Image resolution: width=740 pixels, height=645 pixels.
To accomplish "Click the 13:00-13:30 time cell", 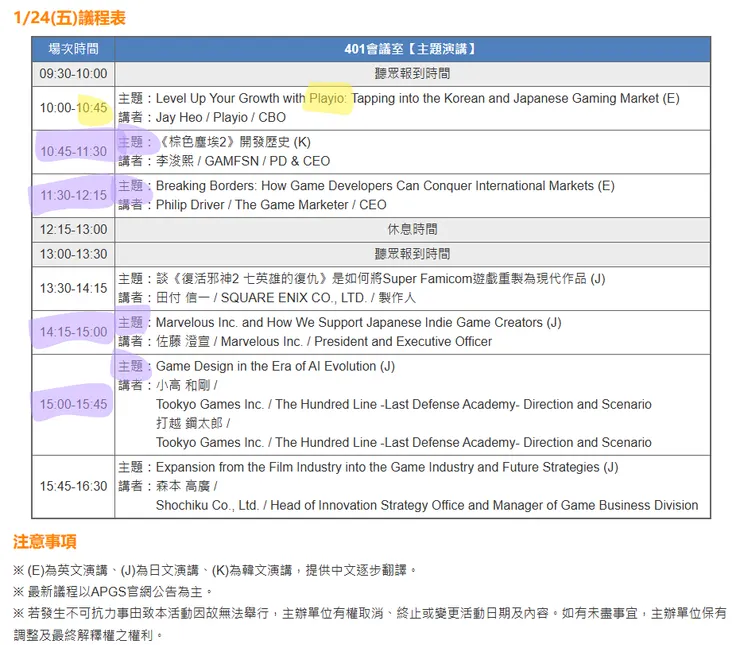I will pyautogui.click(x=73, y=254).
